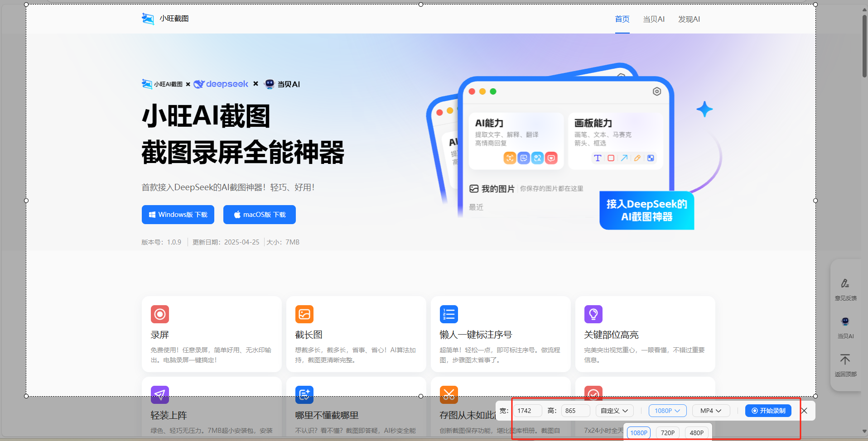
Task: Select the arrow tool in 画板能力 card
Action: 624,158
